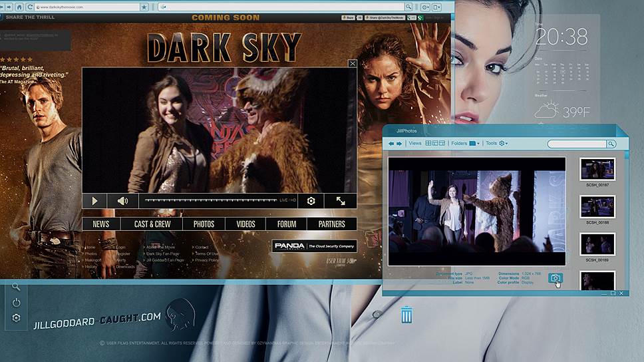The width and height of the screenshot is (644, 362).
Task: Click the Panda Cloud Security Company banner
Action: [314, 246]
